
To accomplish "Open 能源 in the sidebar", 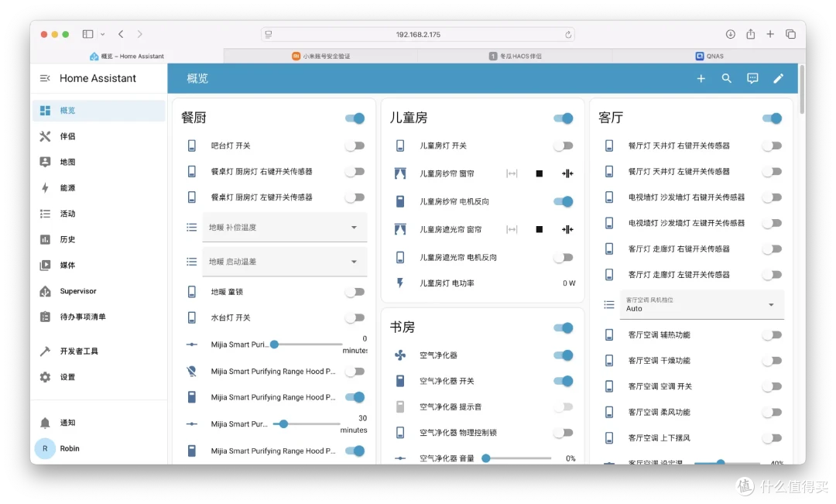I will (x=98, y=187).
